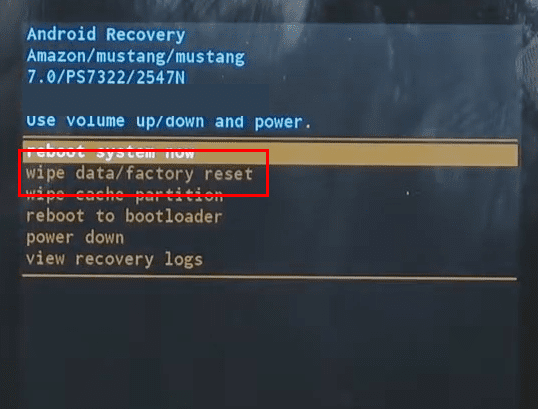
Task: Click the word "logs" in last entry
Action: (x=184, y=260)
